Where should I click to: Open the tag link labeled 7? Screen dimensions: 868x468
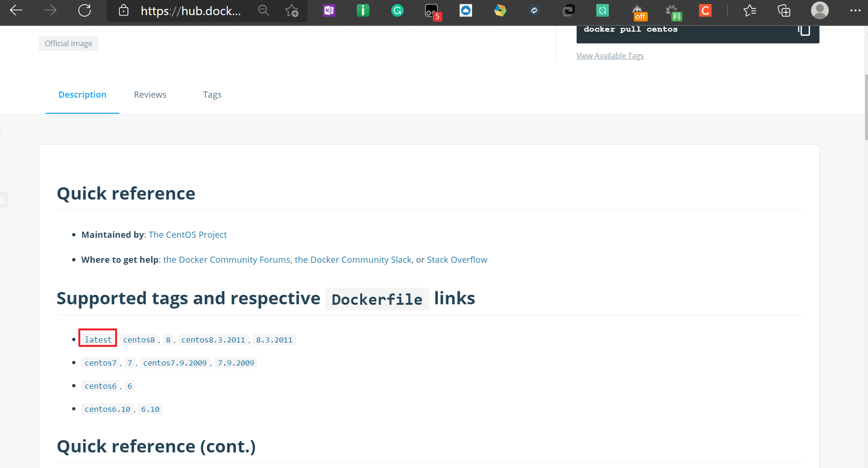(x=130, y=363)
